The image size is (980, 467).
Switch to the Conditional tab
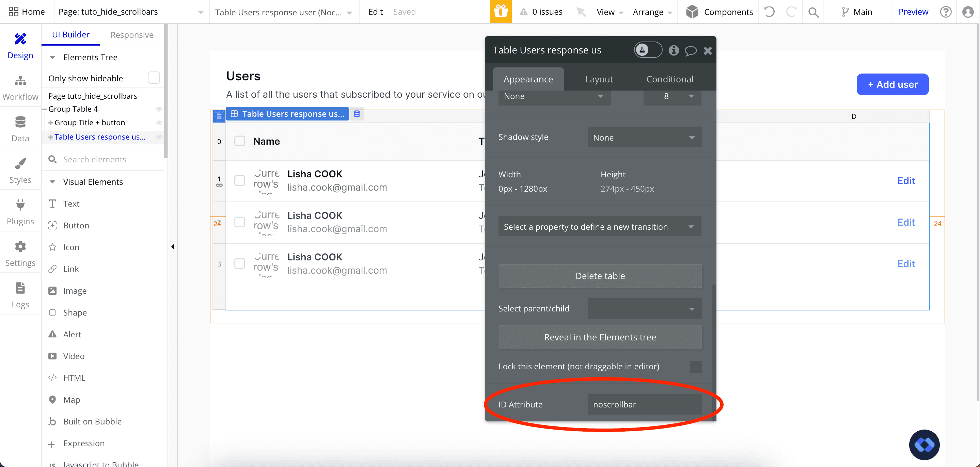point(669,79)
